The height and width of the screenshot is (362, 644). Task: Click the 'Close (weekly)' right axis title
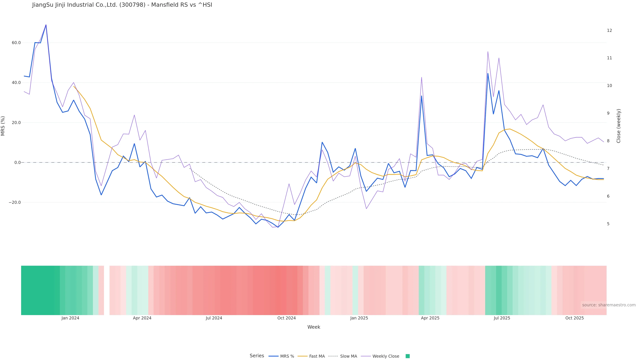pyautogui.click(x=619, y=126)
